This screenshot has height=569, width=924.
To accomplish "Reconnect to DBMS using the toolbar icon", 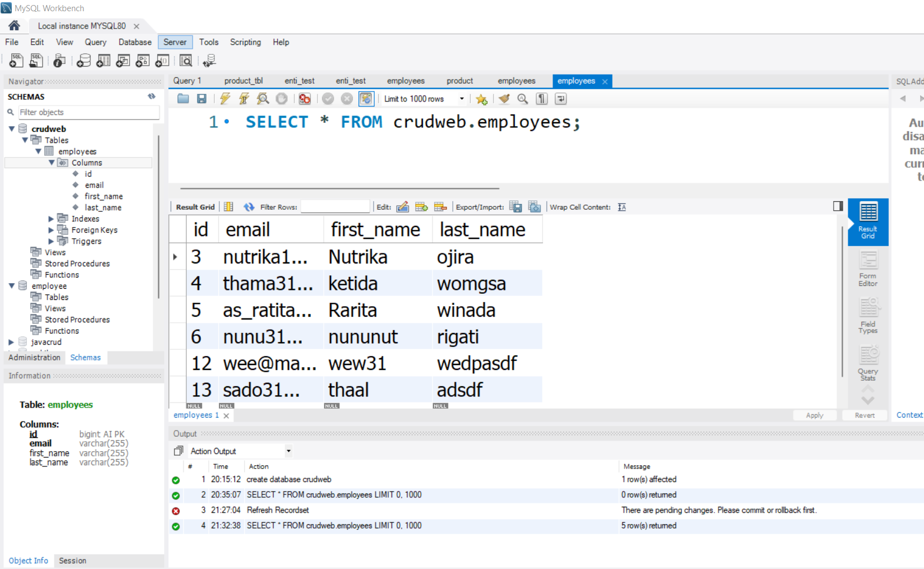I will tap(209, 61).
